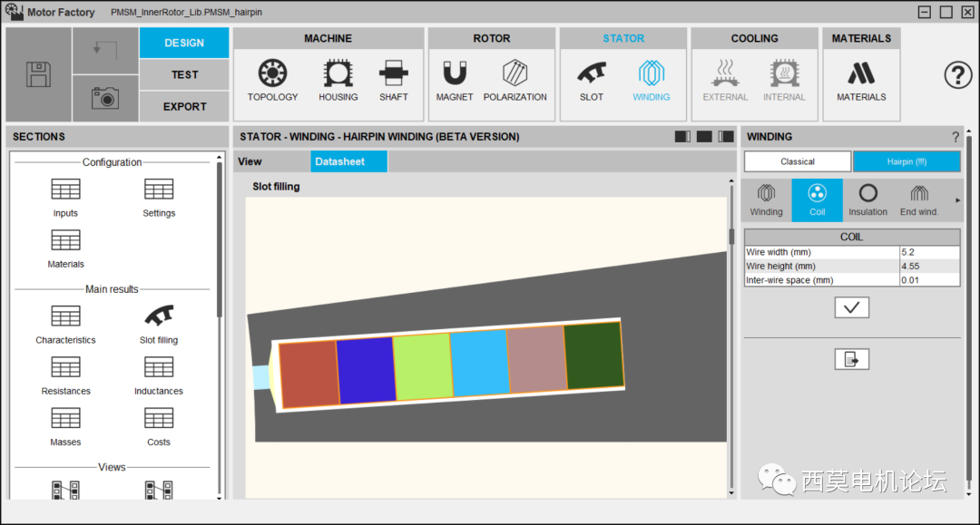Show right-panel layout toggle
Image resolution: width=980 pixels, height=525 pixels.
pos(726,137)
